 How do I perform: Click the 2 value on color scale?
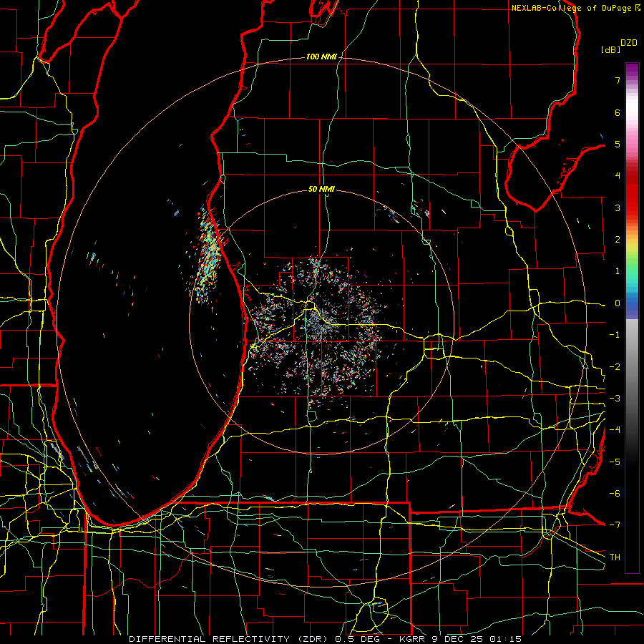point(618,240)
